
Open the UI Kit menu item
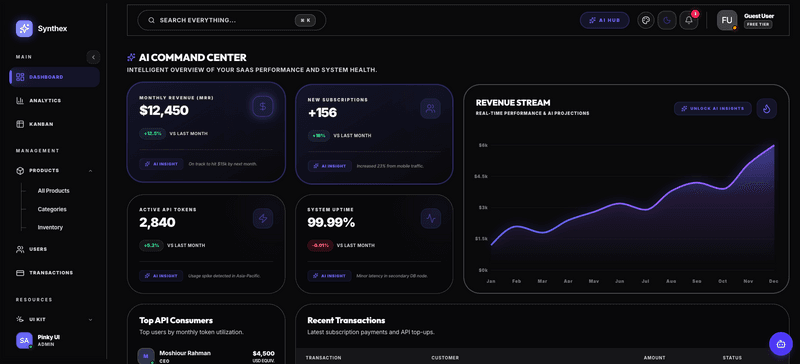pos(55,320)
